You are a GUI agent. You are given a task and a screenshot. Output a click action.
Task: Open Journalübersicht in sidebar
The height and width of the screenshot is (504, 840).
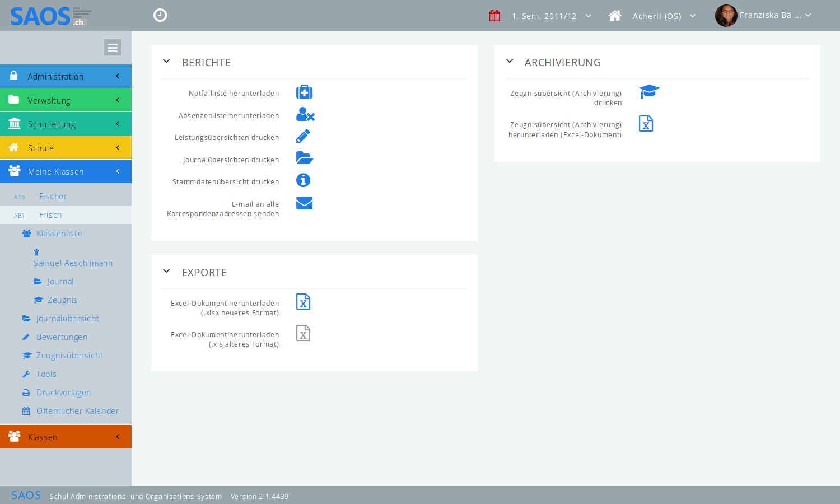68,319
